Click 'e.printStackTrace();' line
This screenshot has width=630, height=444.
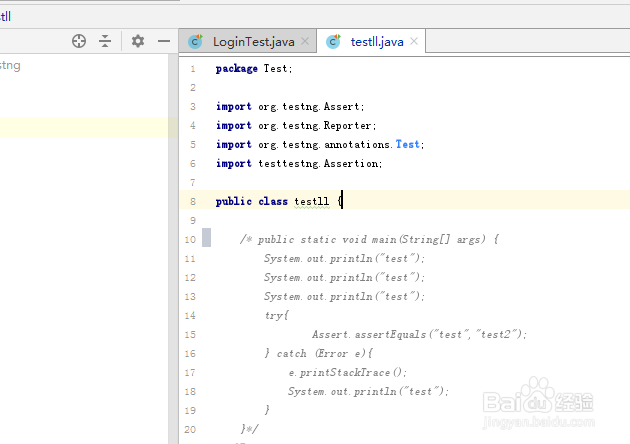click(348, 372)
